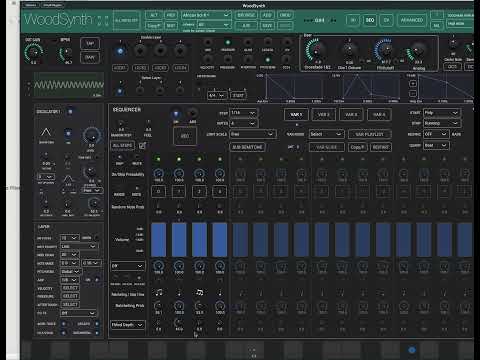Click the oscillator triangle waveform icon
This screenshot has height=360, width=480.
click(46, 133)
